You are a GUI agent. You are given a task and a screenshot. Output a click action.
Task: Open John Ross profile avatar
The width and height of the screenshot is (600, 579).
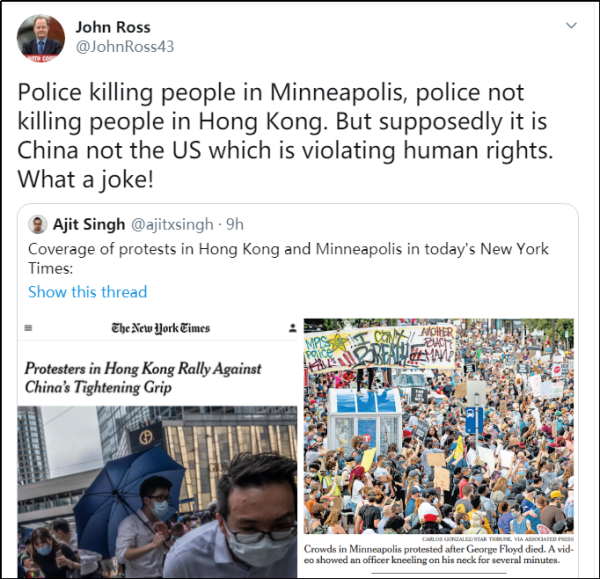click(x=41, y=38)
